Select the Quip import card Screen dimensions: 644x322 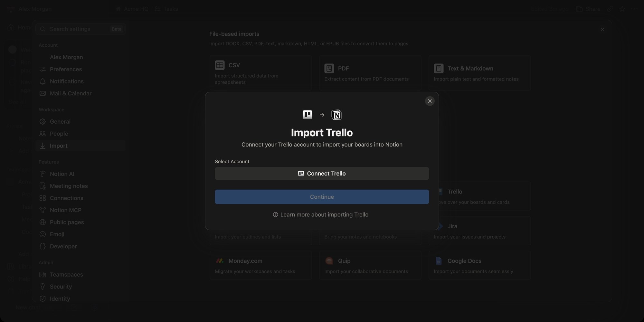370,265
